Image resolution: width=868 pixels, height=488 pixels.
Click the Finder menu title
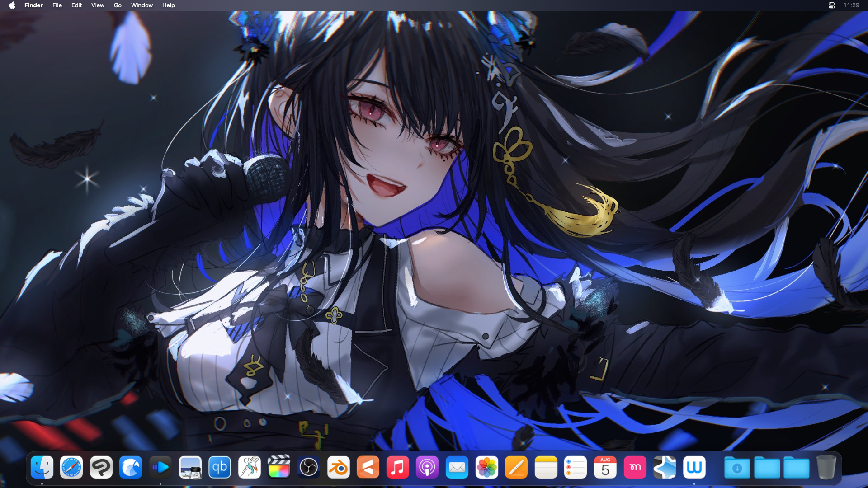click(x=33, y=5)
